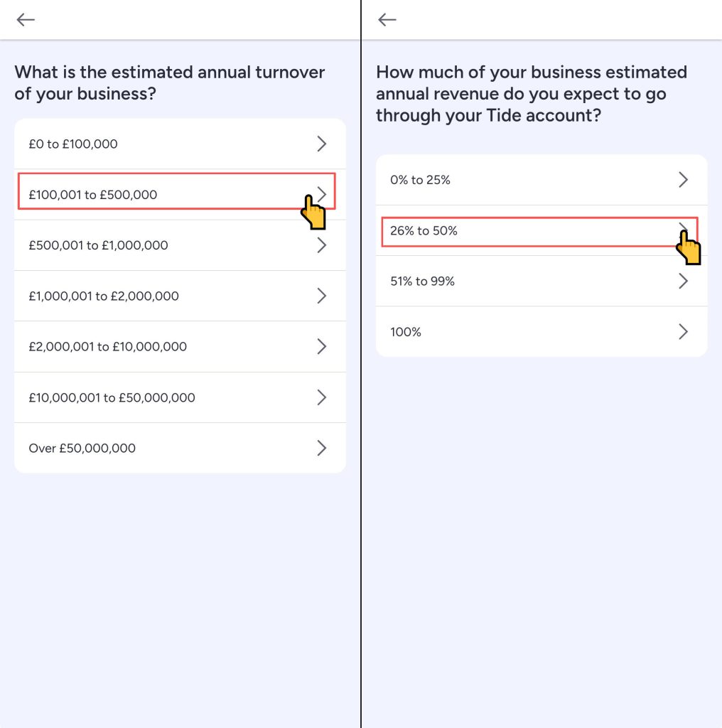Tap back arrow above Tide account question
This screenshot has width=722, height=728.
(x=387, y=20)
